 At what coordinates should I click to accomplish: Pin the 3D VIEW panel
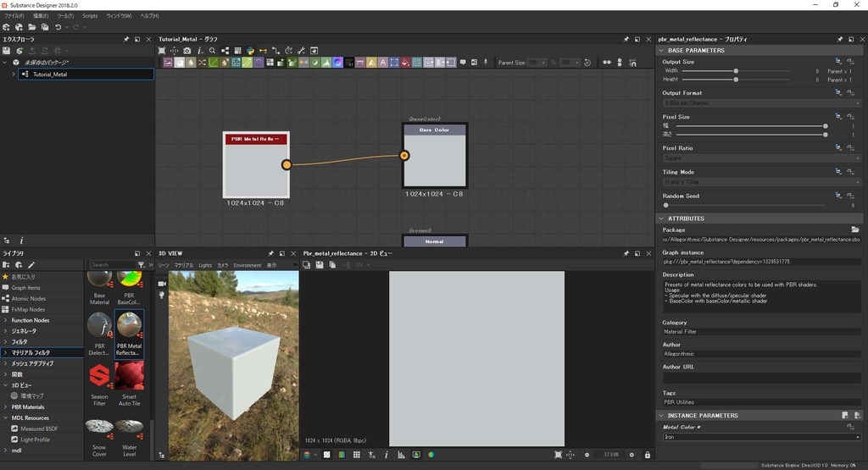(270, 253)
